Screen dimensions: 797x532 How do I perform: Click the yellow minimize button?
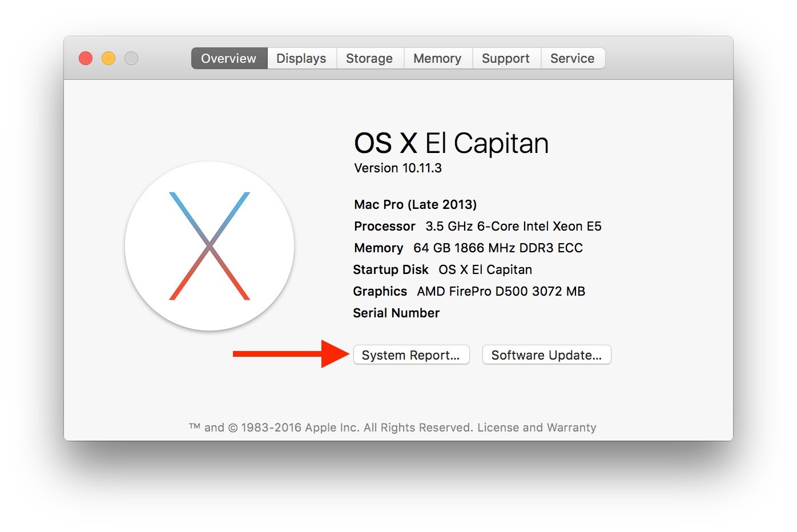click(x=108, y=58)
